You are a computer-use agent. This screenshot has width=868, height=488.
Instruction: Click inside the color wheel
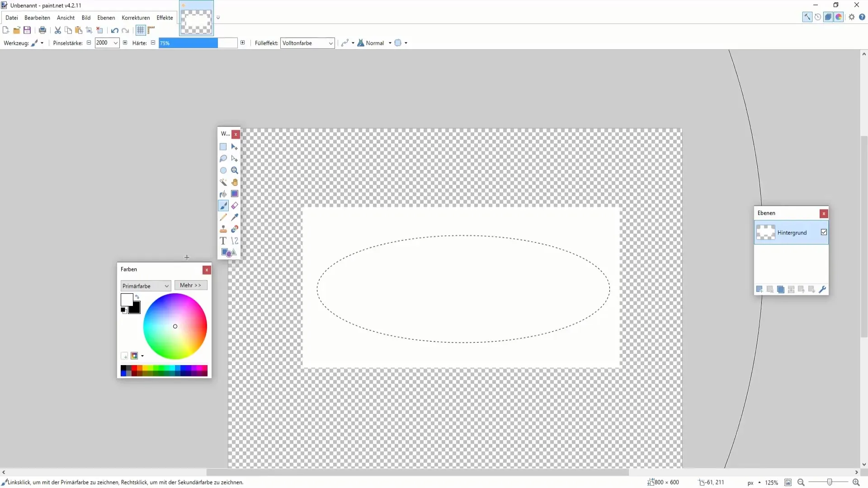175,326
